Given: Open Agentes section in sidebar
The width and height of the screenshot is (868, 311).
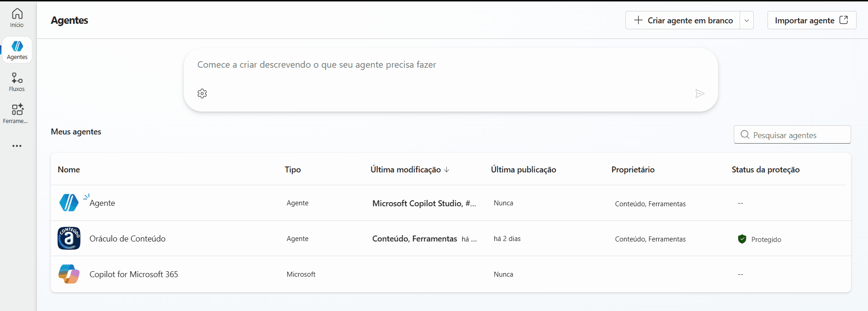Looking at the screenshot, I should tap(17, 50).
